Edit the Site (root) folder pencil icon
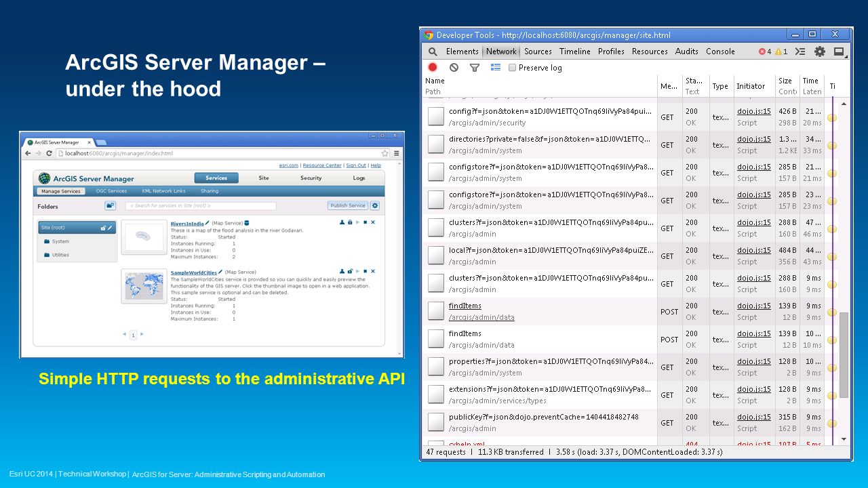 (110, 228)
